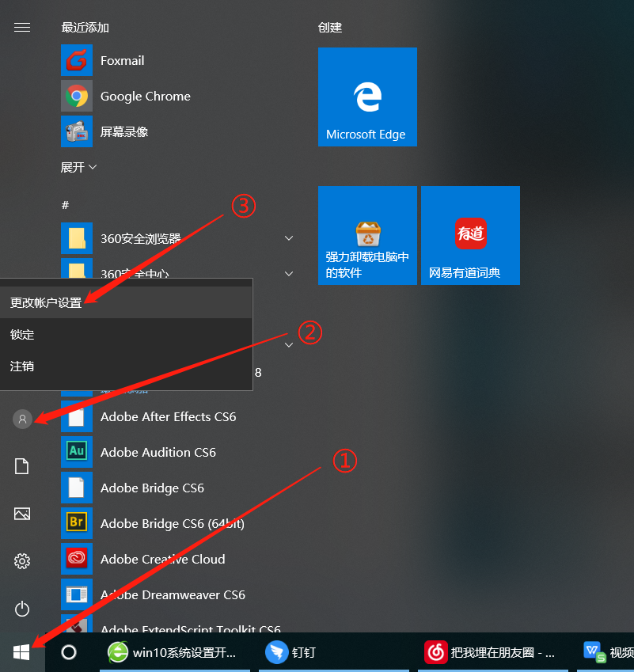
Task: Click the Start button on taskbar
Action: click(x=21, y=652)
